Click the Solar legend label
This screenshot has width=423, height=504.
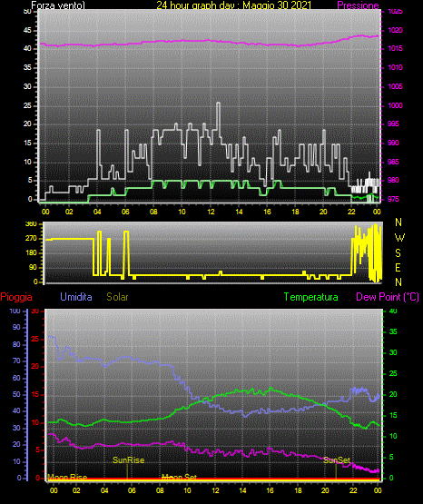pos(117,297)
